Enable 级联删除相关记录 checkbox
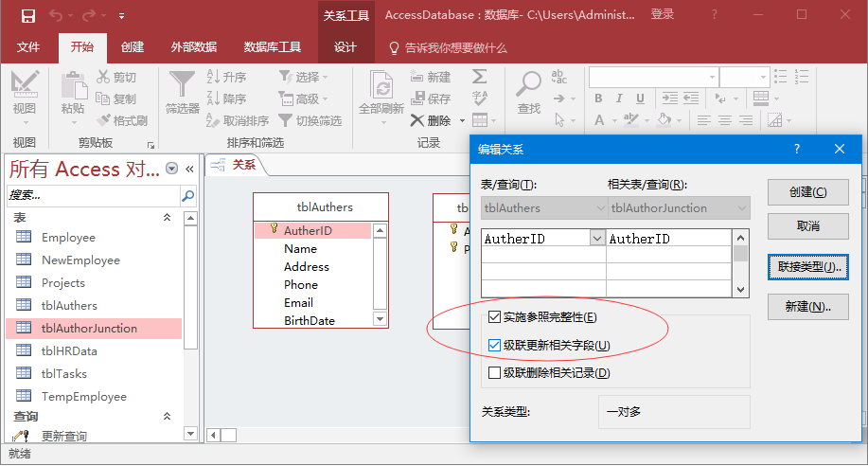 pos(494,372)
